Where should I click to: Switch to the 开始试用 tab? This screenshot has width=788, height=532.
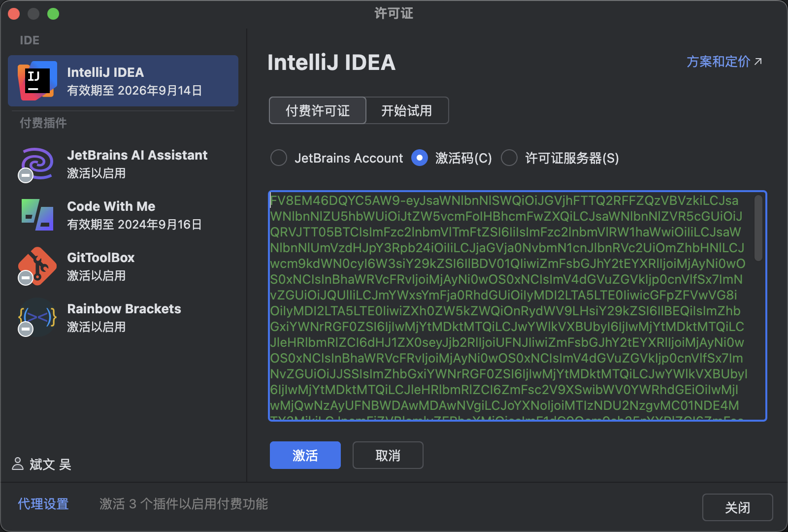tap(407, 110)
